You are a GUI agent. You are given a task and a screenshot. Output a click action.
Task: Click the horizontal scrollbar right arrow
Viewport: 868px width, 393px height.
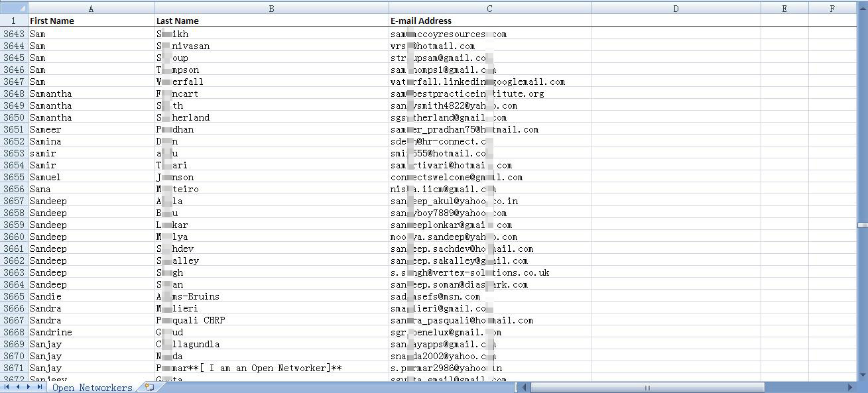pyautogui.click(x=851, y=387)
